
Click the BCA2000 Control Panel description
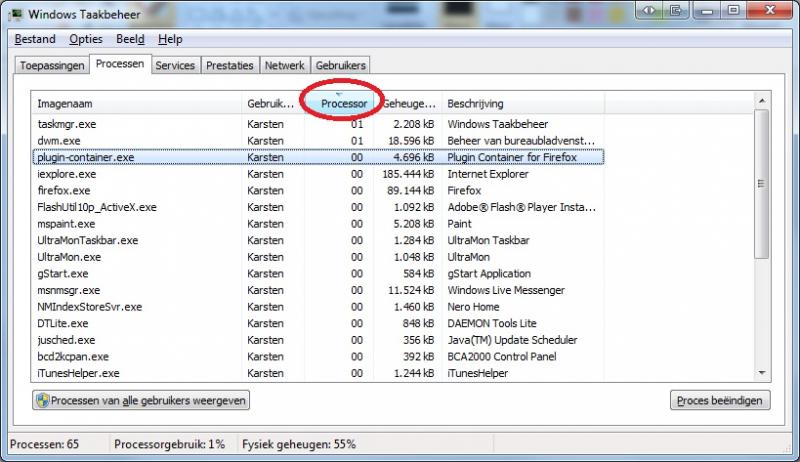502,356
